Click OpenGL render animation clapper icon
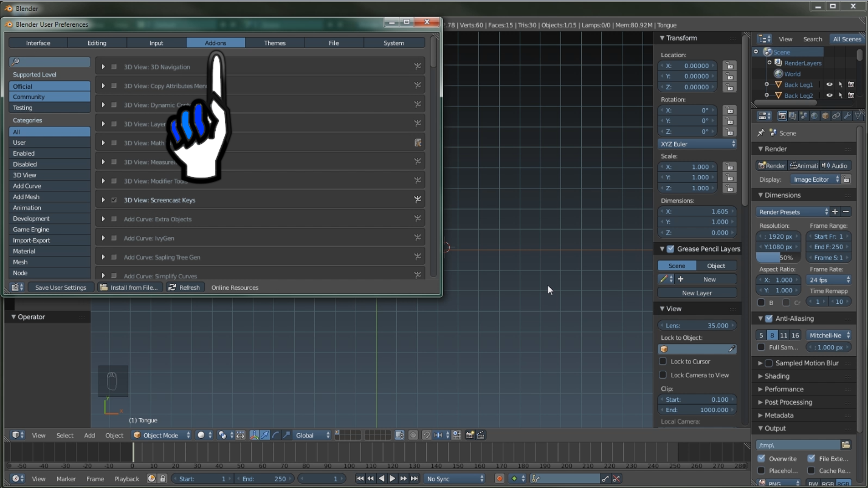Viewport: 868px width, 488px height. (481, 435)
